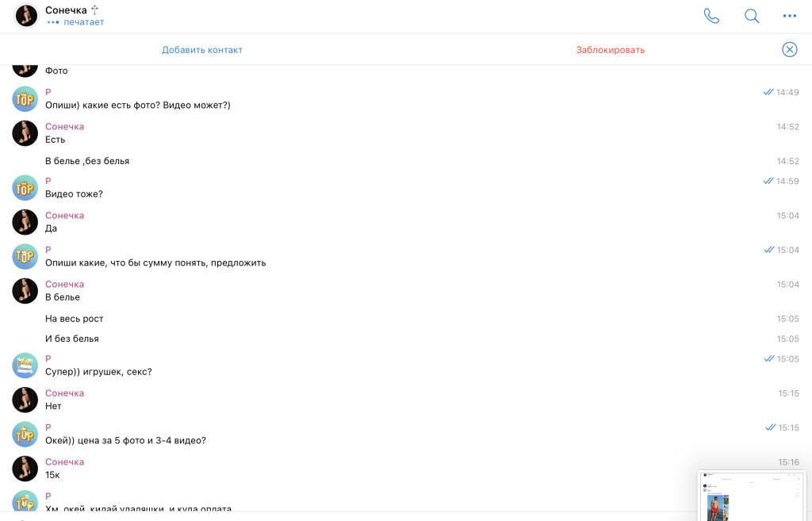Click P's avatar beside the 'Видео тоже?' message

click(25, 188)
